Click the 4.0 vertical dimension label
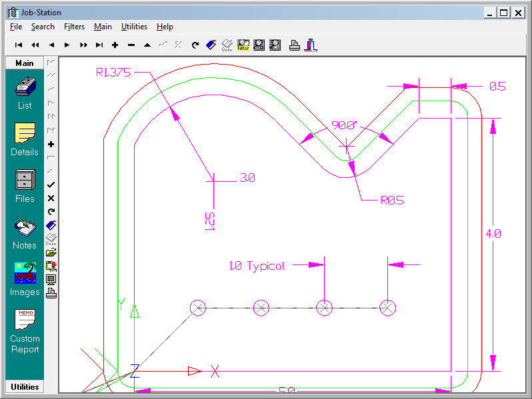Image resolution: width=532 pixels, height=399 pixels. click(x=493, y=234)
